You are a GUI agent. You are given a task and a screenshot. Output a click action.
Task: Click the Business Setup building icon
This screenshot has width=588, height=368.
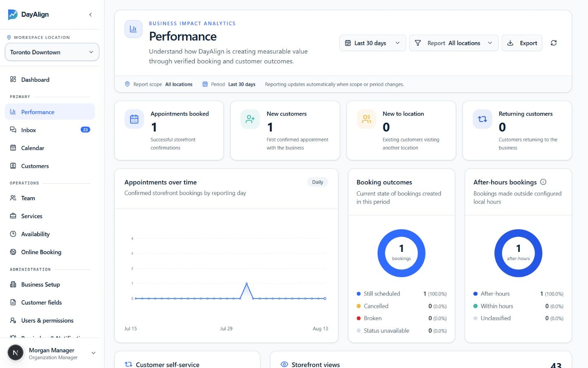coord(13,284)
